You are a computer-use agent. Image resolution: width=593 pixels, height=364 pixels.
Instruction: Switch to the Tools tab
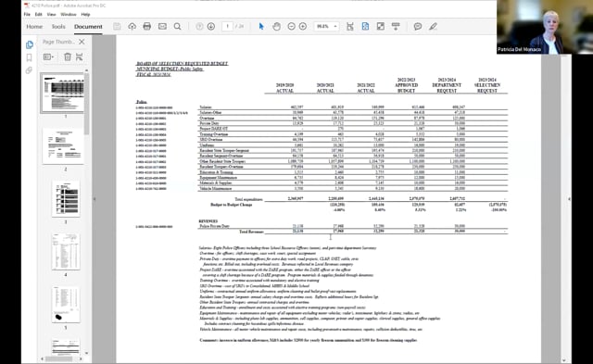(x=58, y=27)
